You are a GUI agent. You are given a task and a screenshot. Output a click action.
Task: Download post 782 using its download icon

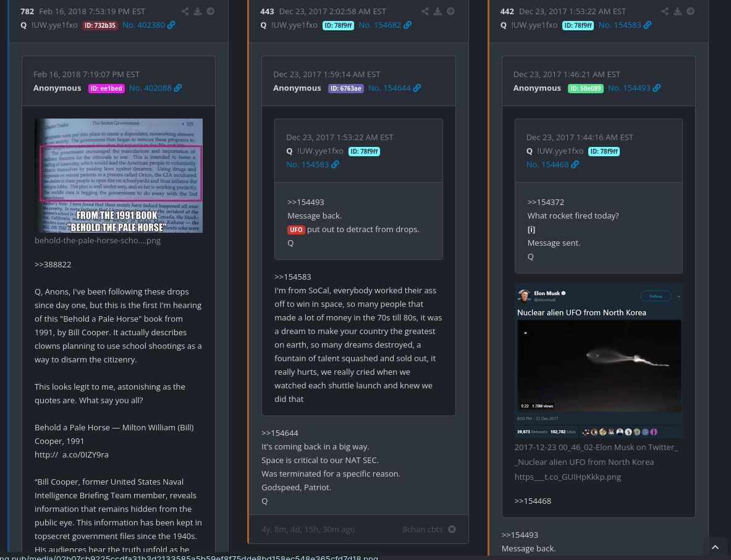pyautogui.click(x=198, y=11)
